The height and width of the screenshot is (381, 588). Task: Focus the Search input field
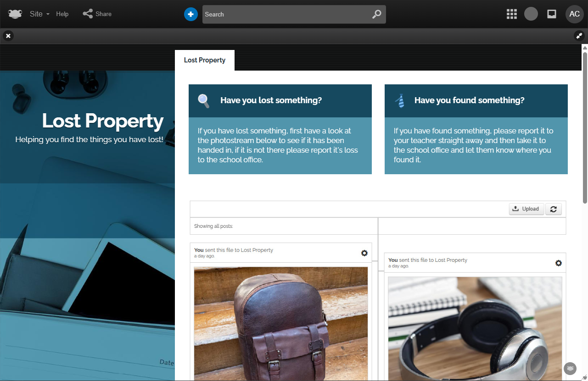click(286, 14)
